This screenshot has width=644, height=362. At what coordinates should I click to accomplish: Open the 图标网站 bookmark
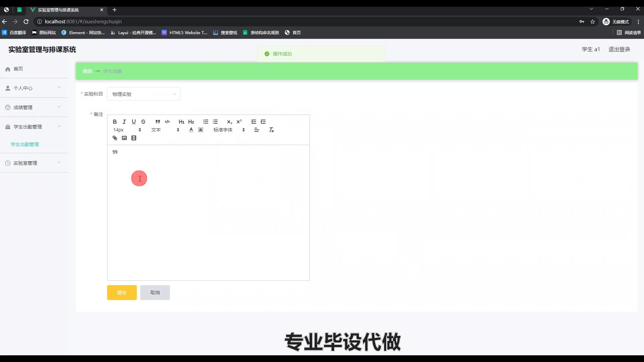tap(44, 33)
